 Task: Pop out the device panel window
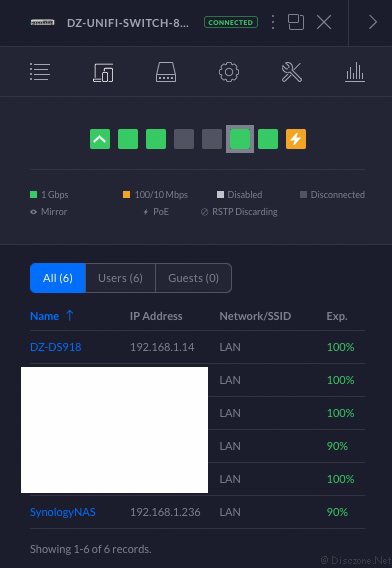(x=296, y=22)
